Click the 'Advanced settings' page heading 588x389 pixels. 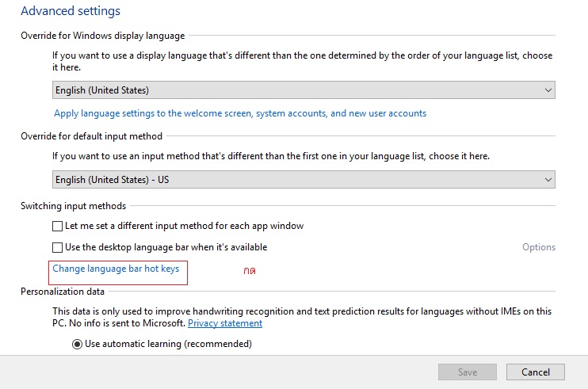click(71, 11)
